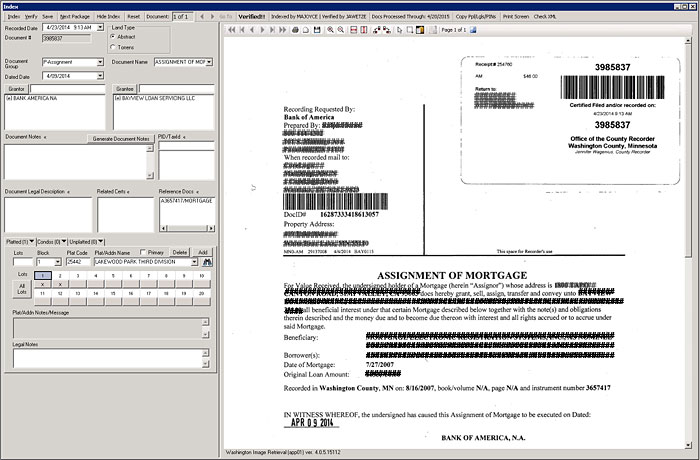Click Generate Document Notes button
The height and width of the screenshot is (460, 700).
tap(121, 139)
